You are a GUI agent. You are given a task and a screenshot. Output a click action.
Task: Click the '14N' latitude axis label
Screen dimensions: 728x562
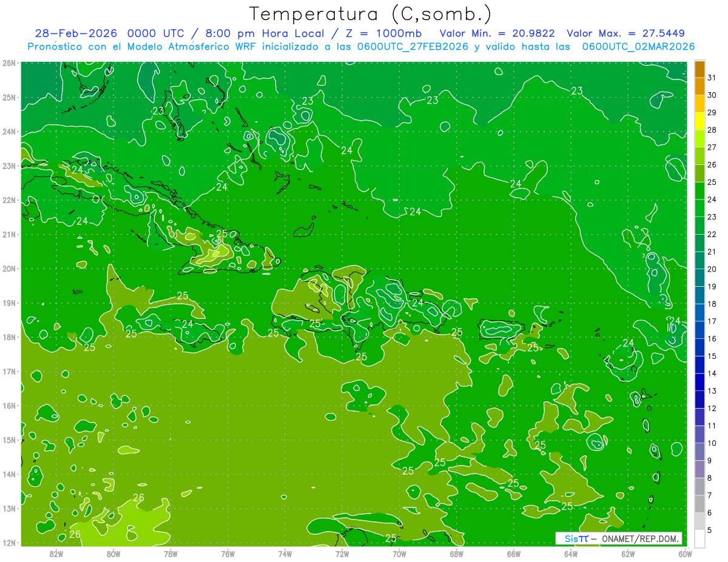(x=9, y=474)
